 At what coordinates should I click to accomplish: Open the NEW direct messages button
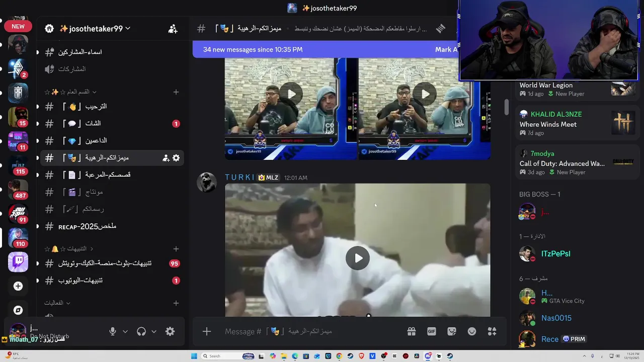click(18, 26)
